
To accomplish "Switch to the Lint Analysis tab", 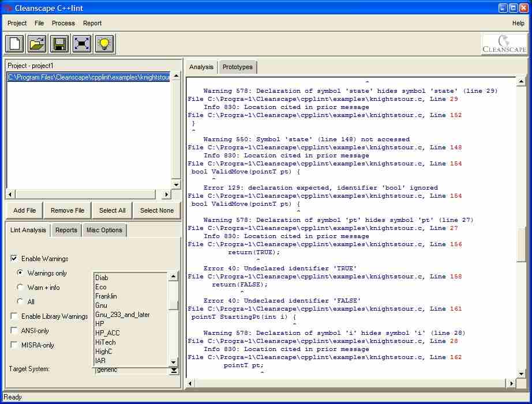I will (x=28, y=230).
